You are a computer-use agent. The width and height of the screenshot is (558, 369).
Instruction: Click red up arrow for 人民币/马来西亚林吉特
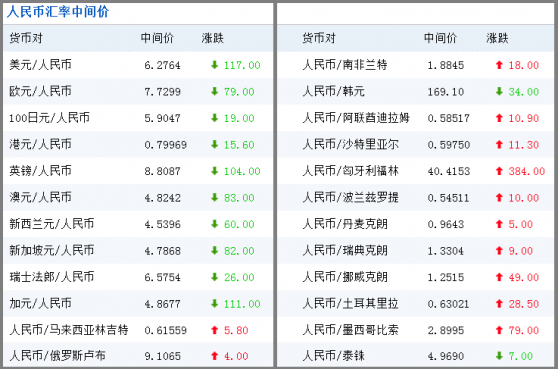pos(214,330)
